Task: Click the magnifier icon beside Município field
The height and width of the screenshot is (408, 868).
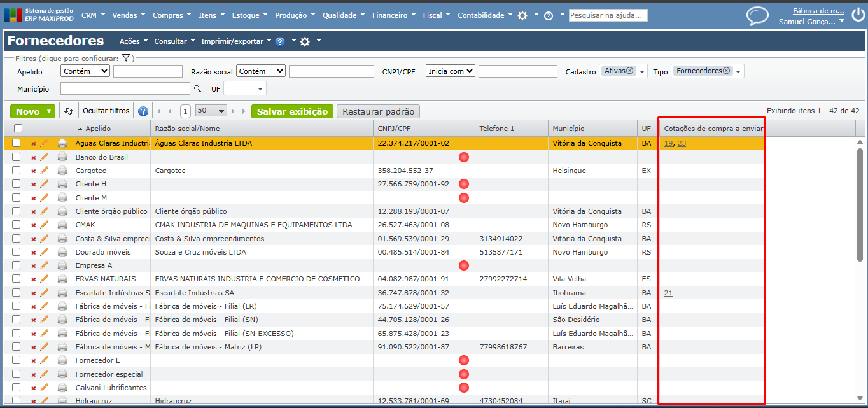Action: [x=197, y=89]
